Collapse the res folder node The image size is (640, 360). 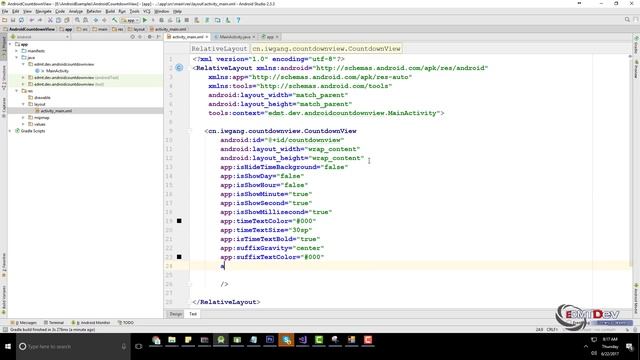tap(17, 91)
